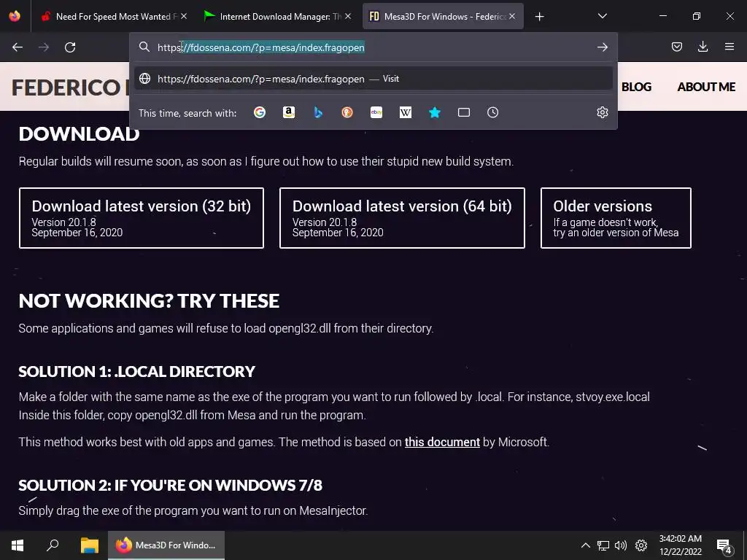Click the Visit URL suggestion row
This screenshot has height=560, width=747.
pos(373,79)
